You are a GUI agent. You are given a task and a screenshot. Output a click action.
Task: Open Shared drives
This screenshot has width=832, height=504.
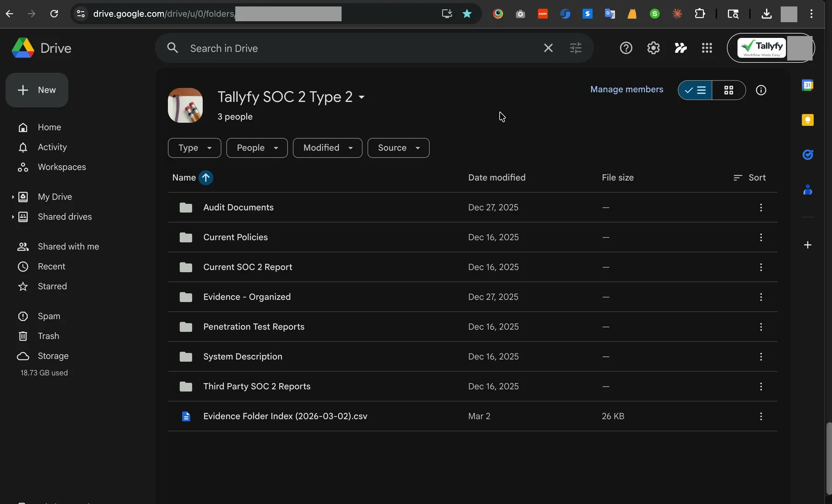(65, 217)
